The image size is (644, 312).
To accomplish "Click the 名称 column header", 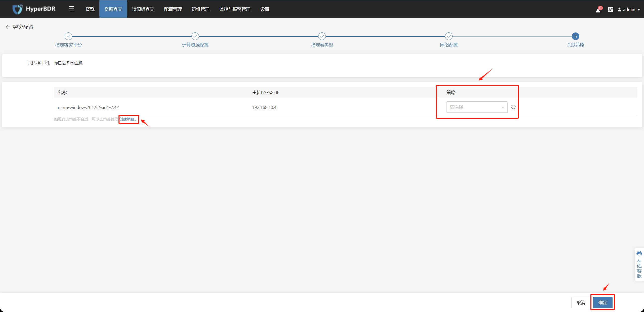I will tap(62, 93).
